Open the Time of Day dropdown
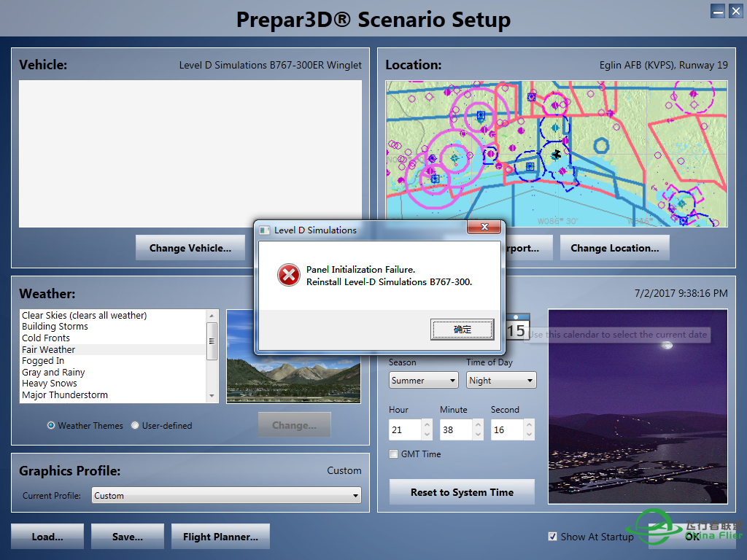747x560 pixels. pos(500,380)
